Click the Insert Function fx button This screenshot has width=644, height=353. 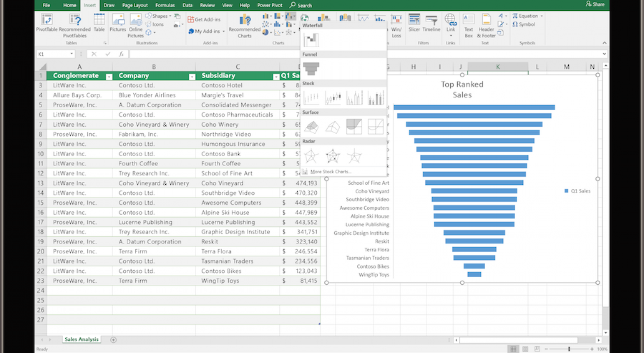(121, 54)
